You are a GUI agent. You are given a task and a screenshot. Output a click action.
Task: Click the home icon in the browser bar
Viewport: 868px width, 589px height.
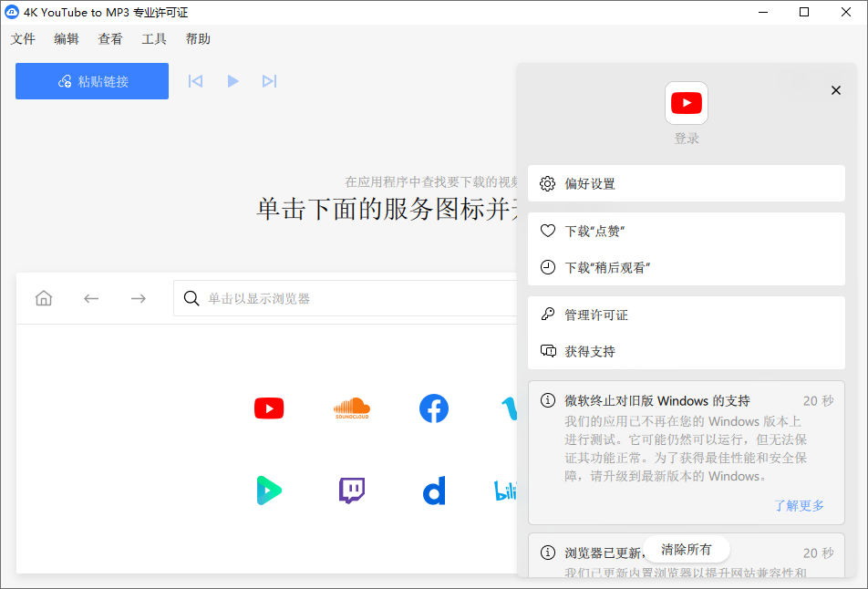43,298
